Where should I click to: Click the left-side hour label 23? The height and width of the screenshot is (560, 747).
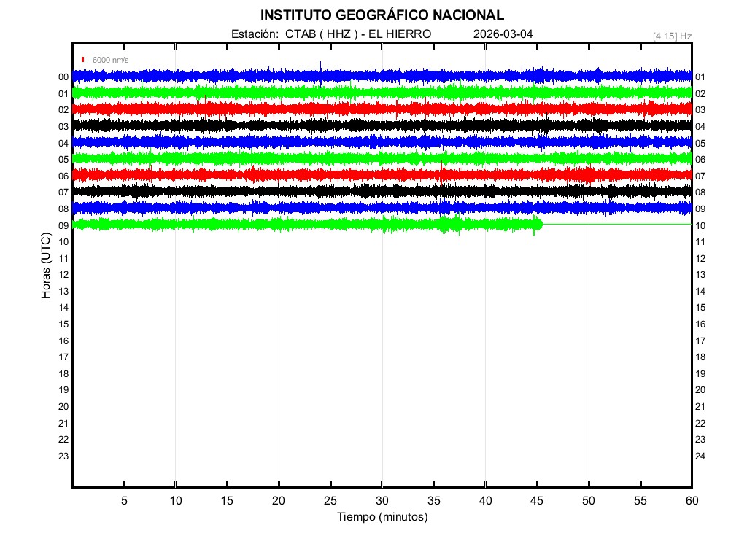point(63,456)
